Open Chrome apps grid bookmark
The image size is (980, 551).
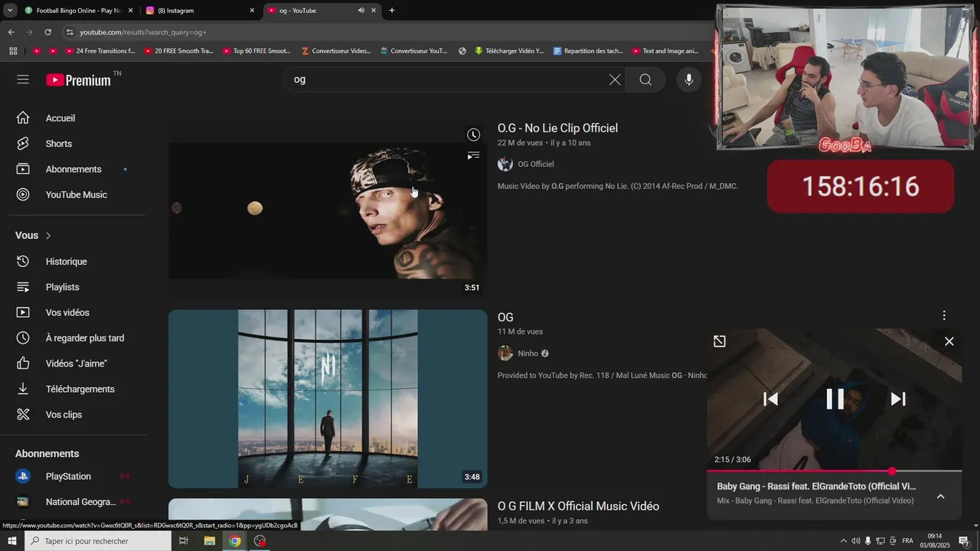[x=13, y=51]
